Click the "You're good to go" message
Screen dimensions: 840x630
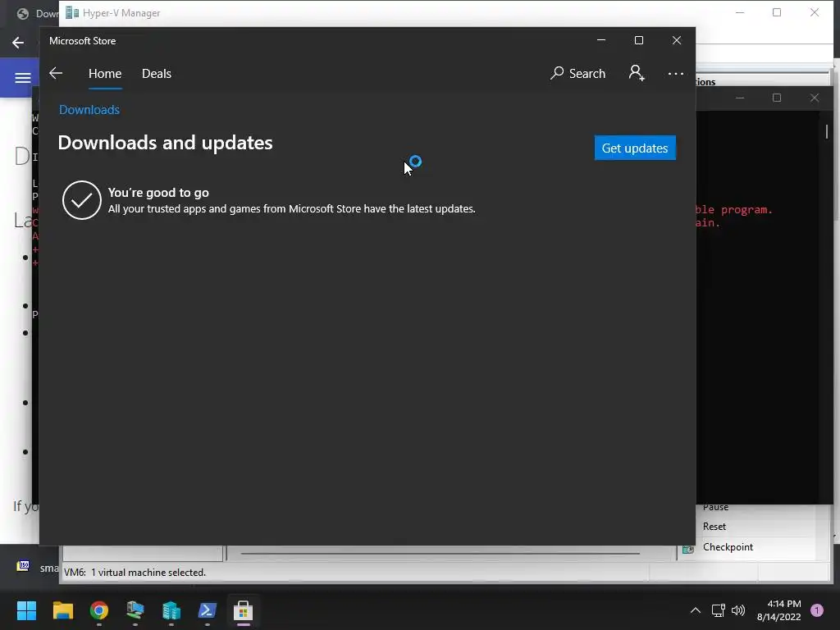(158, 192)
